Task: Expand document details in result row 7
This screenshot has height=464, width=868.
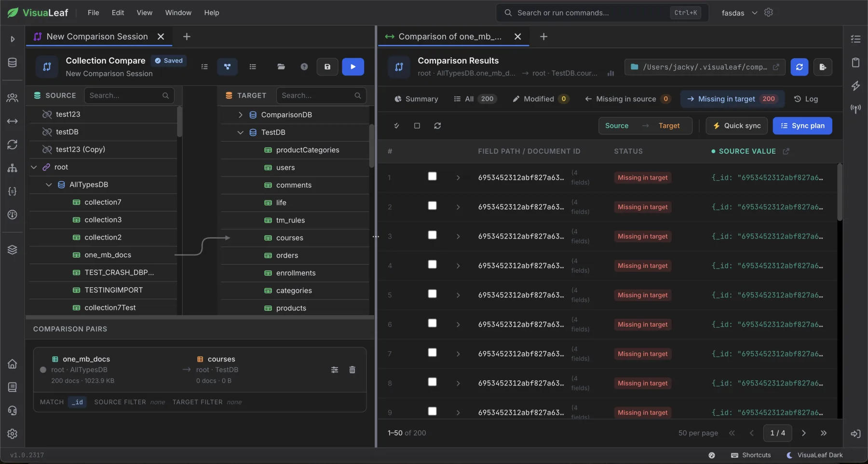Action: [x=458, y=354]
